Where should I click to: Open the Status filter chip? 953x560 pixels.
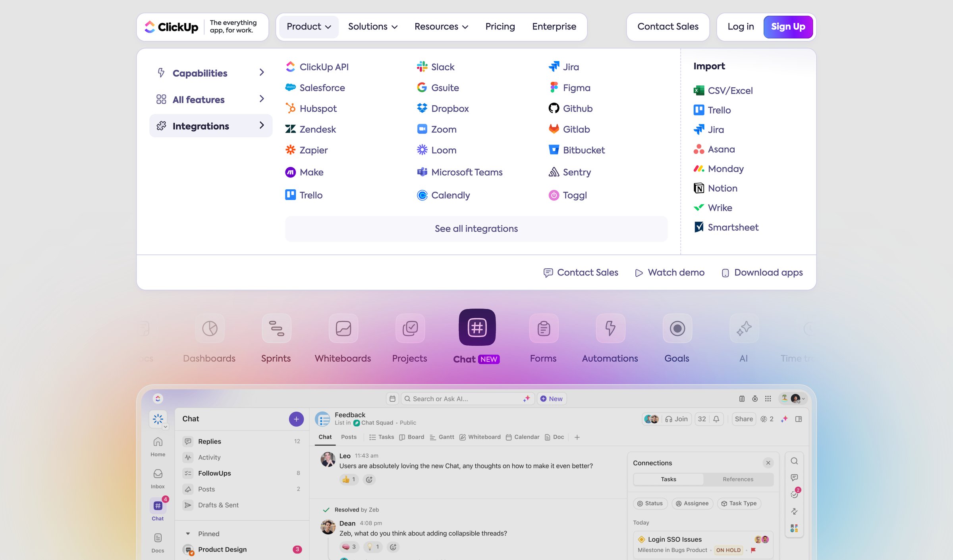[x=650, y=503]
